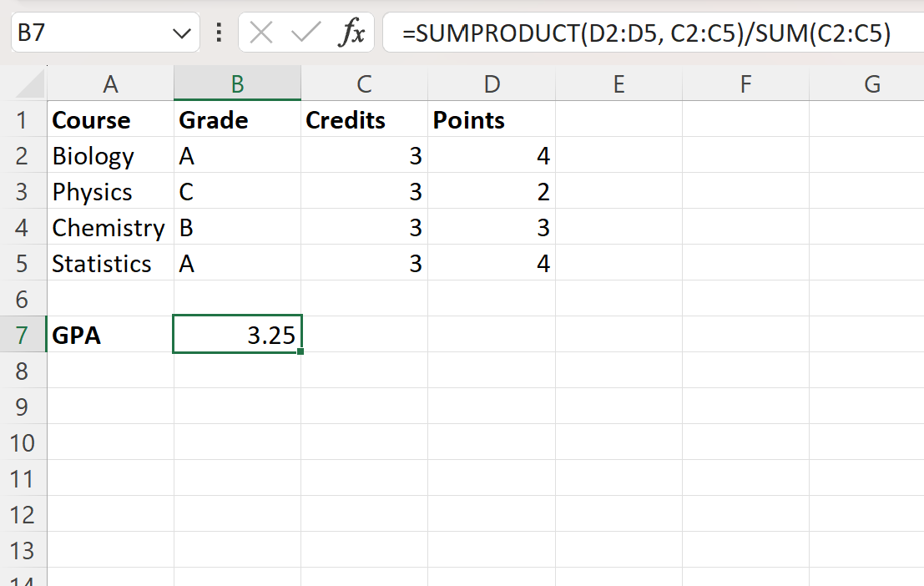Select row 5 header

[23, 264]
